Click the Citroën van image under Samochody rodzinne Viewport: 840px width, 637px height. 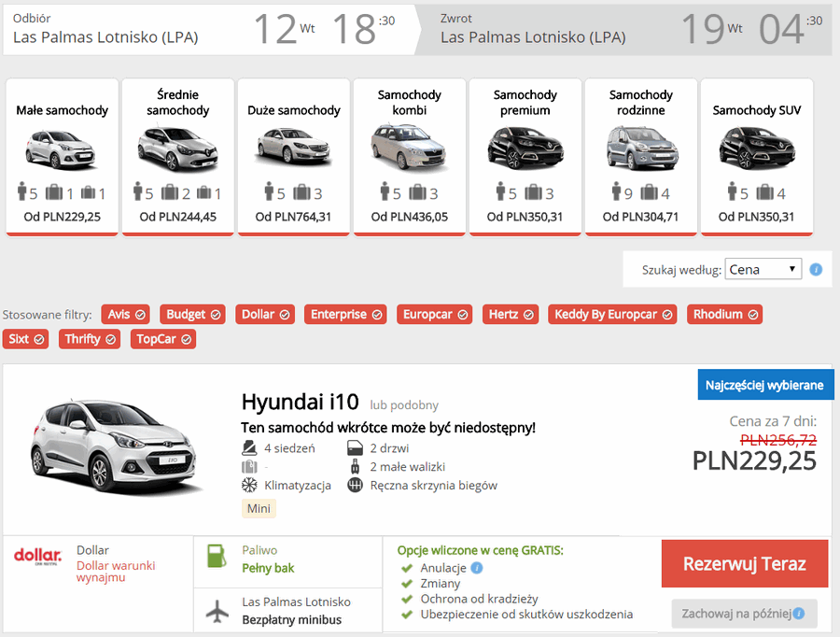pos(643,148)
